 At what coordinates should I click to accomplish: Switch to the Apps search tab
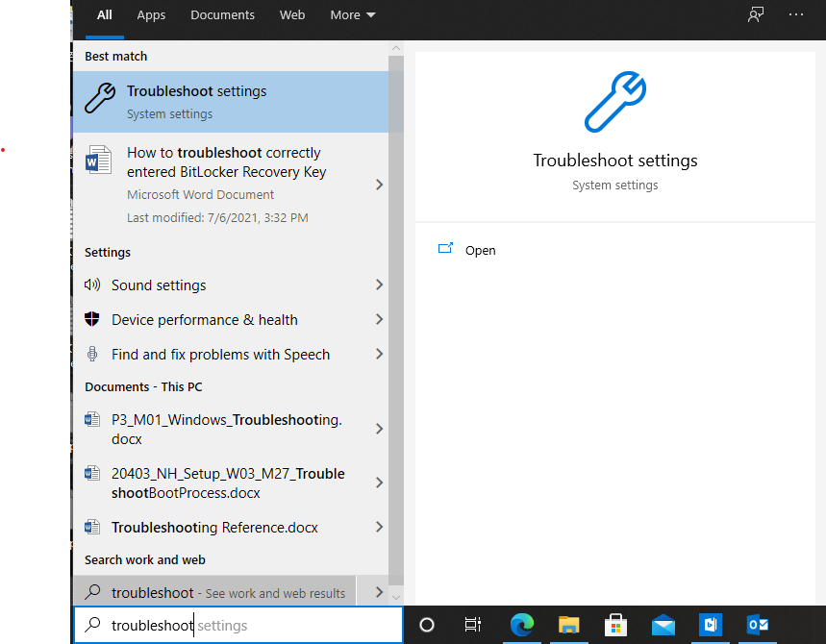pyautogui.click(x=151, y=14)
